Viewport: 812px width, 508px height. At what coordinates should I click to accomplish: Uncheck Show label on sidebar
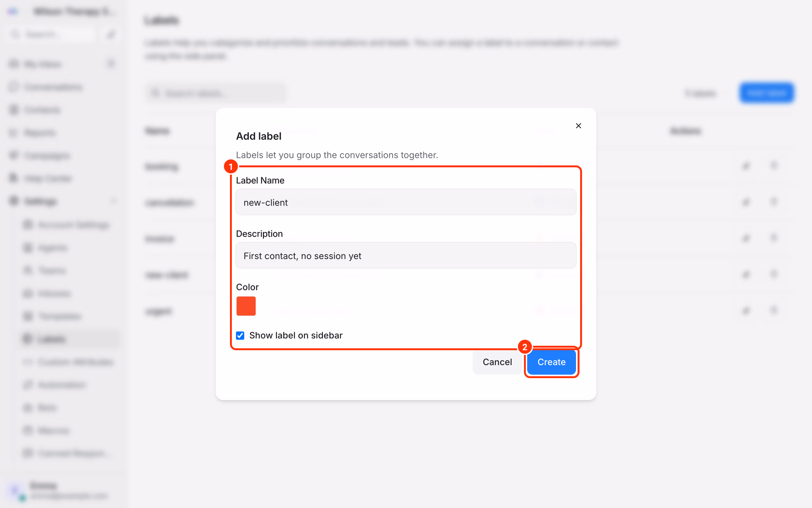pyautogui.click(x=240, y=335)
